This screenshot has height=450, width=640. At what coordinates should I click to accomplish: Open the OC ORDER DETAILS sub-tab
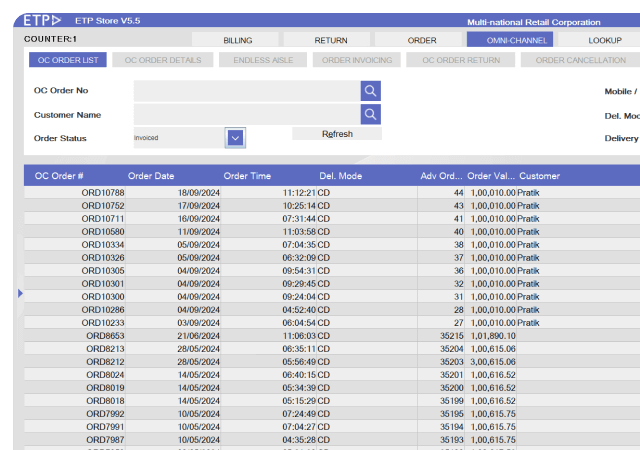162,60
